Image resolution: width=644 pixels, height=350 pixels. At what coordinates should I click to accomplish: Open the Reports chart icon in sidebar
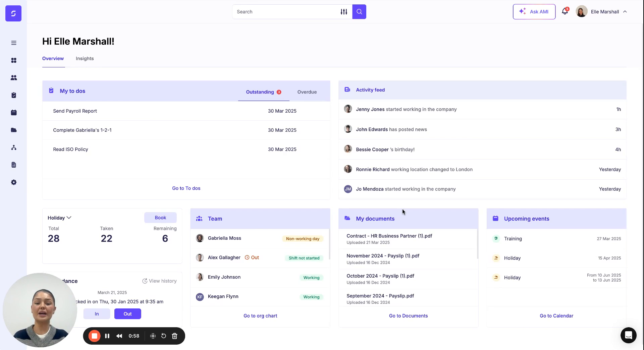coord(13,165)
